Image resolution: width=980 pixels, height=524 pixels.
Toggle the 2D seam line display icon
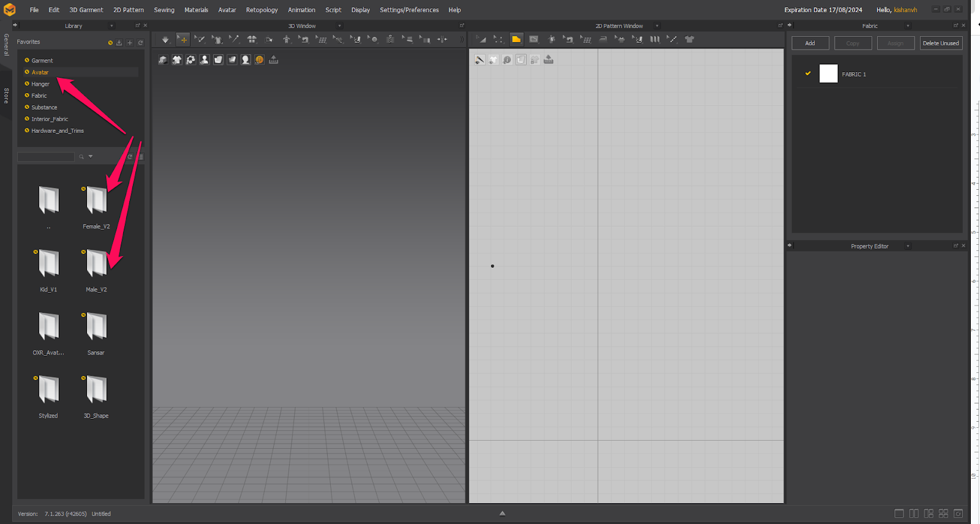pos(480,59)
